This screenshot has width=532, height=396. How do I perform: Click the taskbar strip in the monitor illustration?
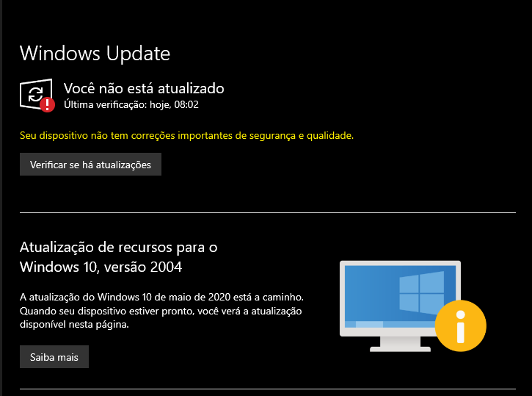[x=390, y=324]
